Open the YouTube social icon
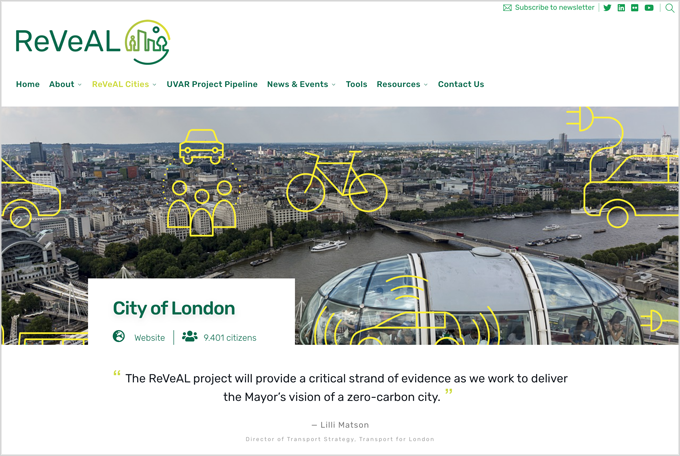 pyautogui.click(x=649, y=8)
